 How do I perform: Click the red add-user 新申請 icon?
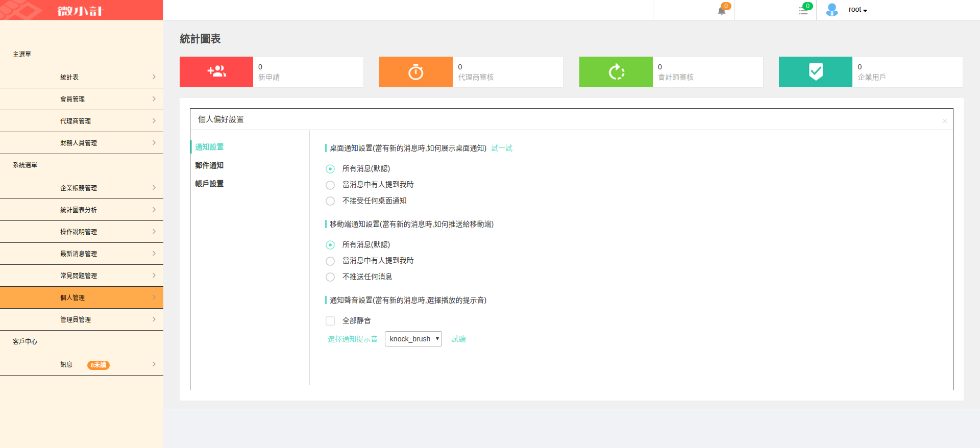coord(216,72)
